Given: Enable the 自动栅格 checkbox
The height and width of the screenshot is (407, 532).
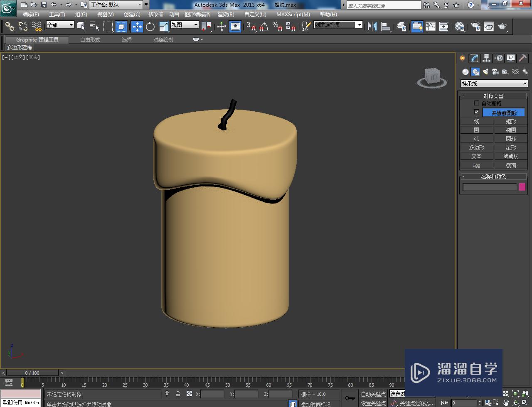Looking at the screenshot, I should 476,103.
